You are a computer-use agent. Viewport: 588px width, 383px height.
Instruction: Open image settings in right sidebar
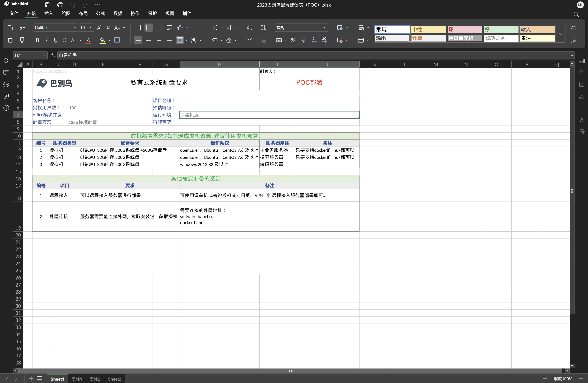582,85
